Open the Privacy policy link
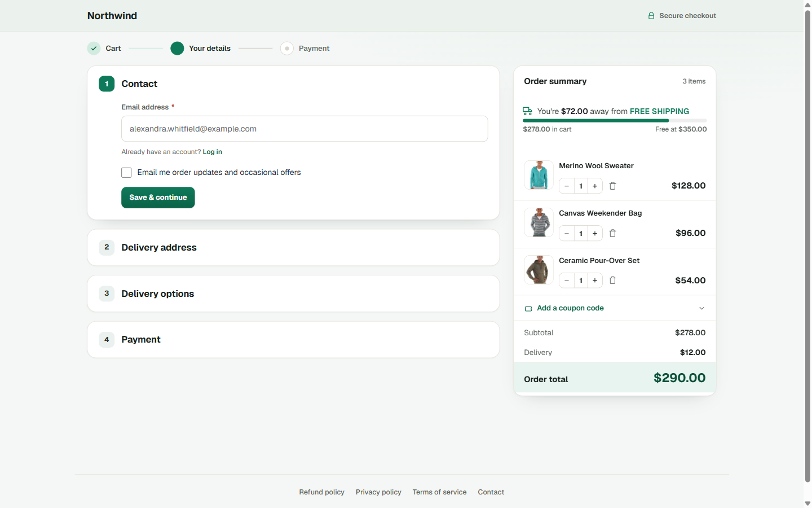812x508 pixels. (378, 492)
